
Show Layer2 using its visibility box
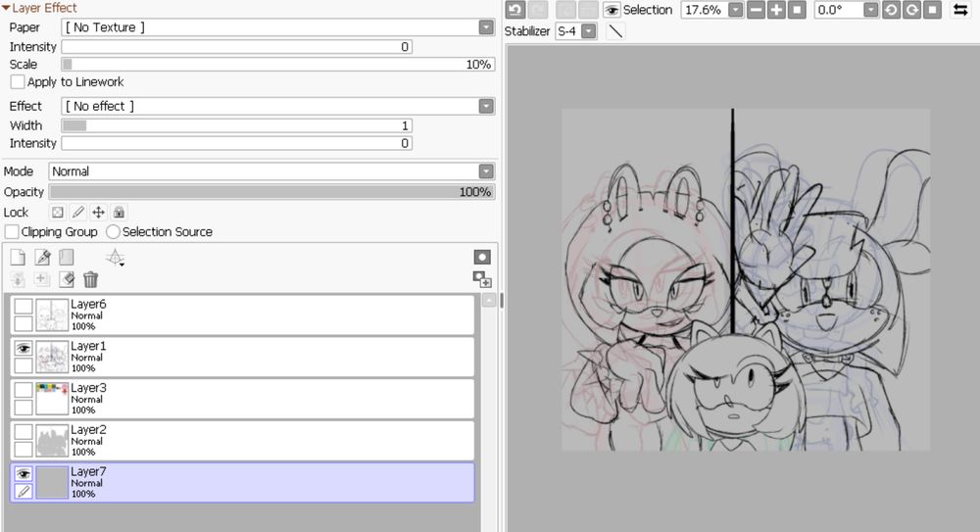(24, 432)
